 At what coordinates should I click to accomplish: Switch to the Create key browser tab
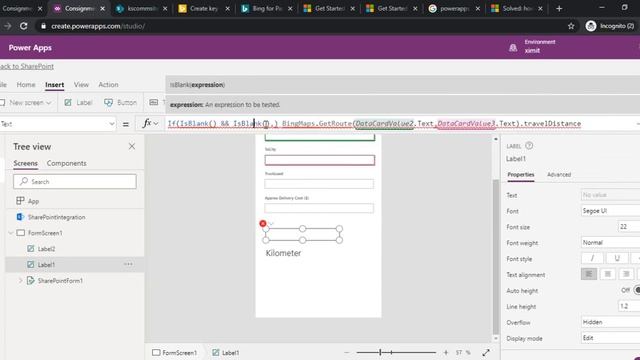click(203, 8)
